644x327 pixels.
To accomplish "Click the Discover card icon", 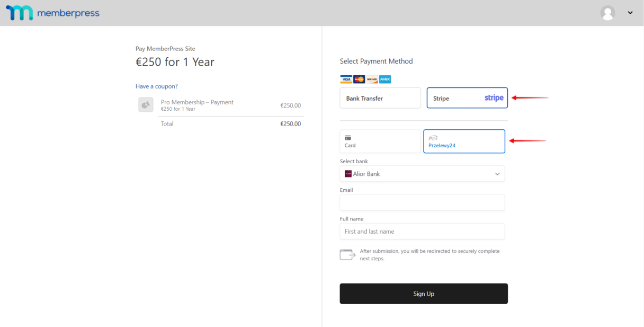I will pos(372,79).
